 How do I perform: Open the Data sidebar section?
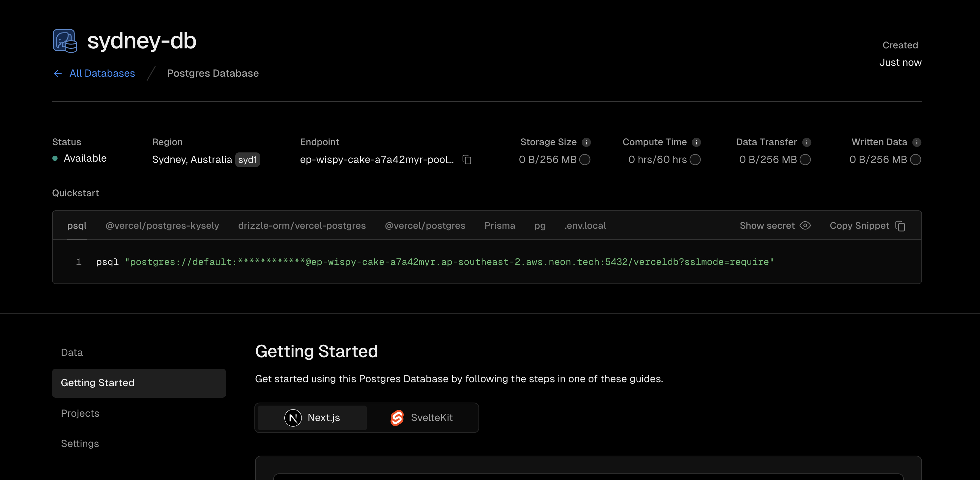click(x=72, y=352)
